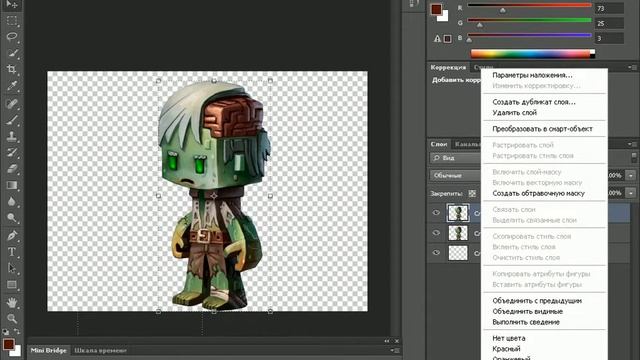The width and height of the screenshot is (640, 360).
Task: Toggle visibility of the bottom empty layer
Action: click(436, 253)
